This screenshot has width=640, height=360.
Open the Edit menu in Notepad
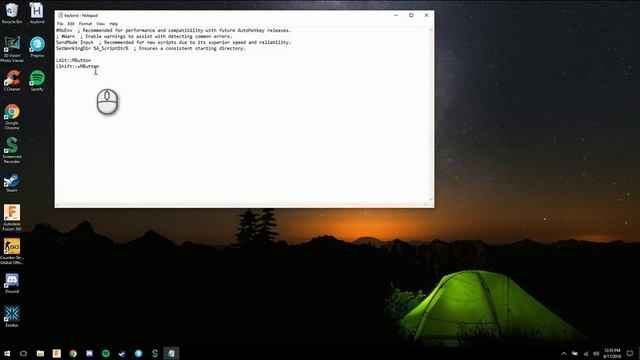coord(71,24)
